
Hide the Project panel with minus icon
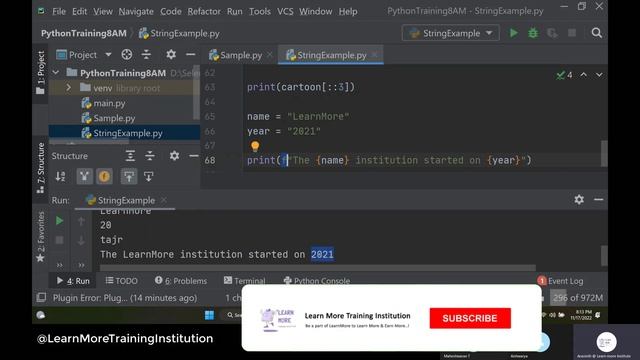190,55
